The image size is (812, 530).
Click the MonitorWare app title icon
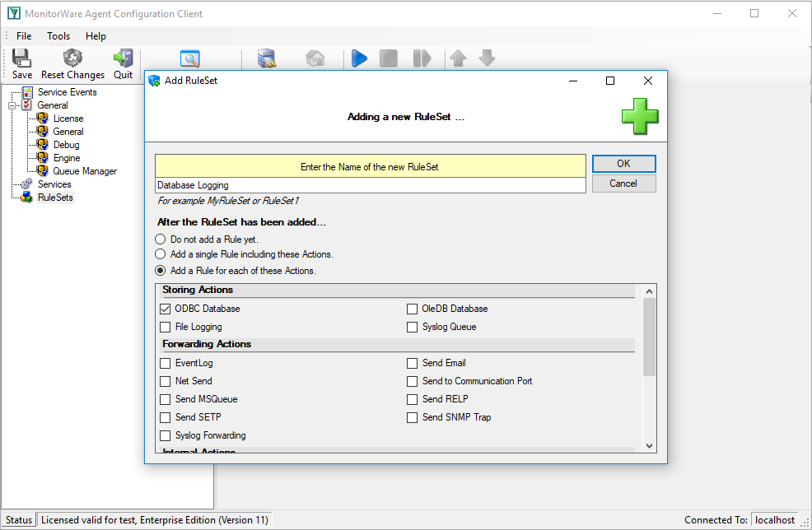click(14, 13)
